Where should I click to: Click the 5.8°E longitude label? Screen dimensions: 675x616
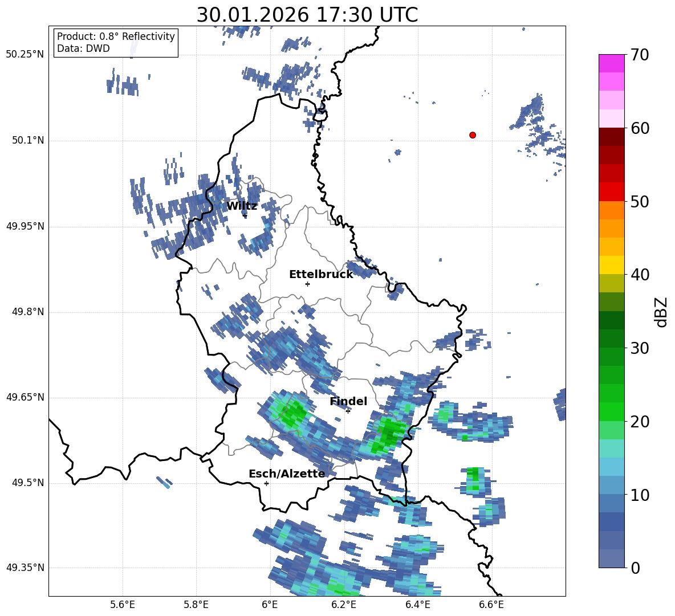pos(196,605)
